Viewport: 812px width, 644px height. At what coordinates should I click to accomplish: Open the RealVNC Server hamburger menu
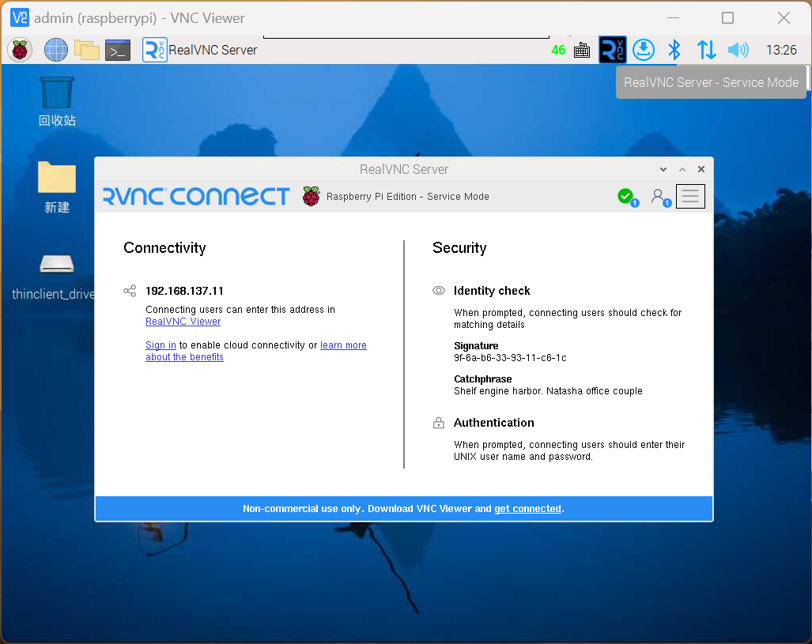pos(690,197)
